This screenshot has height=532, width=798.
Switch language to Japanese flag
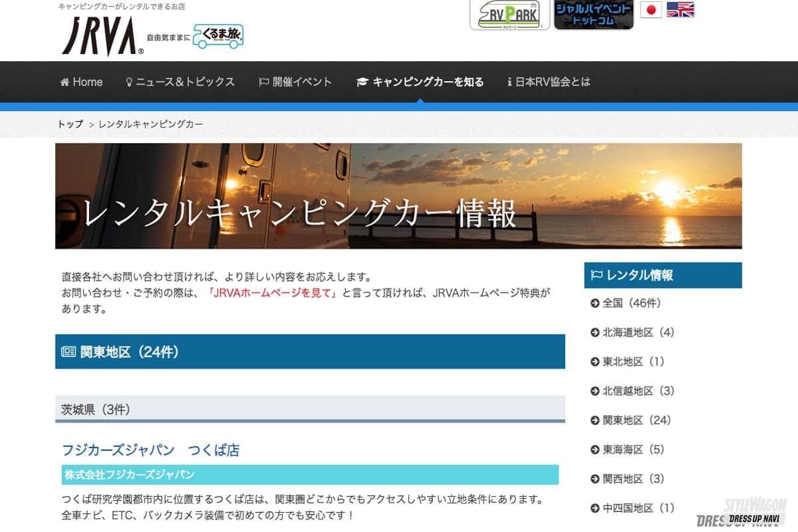pos(650,9)
